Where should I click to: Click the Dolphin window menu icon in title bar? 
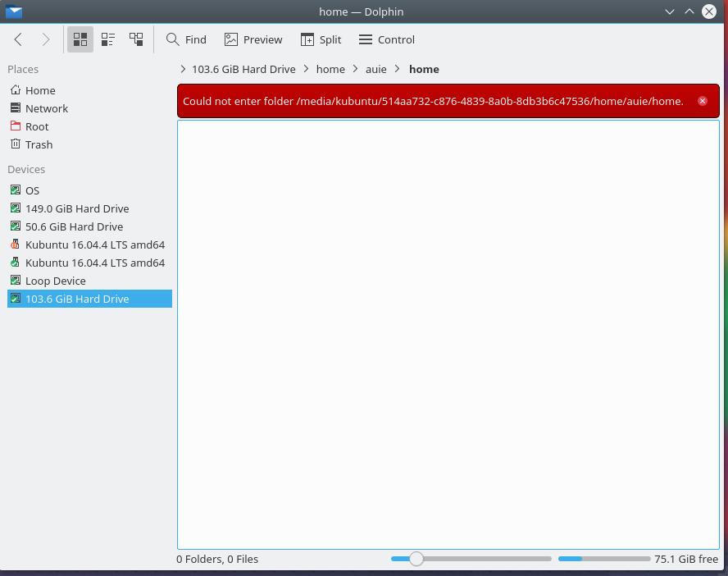13,11
